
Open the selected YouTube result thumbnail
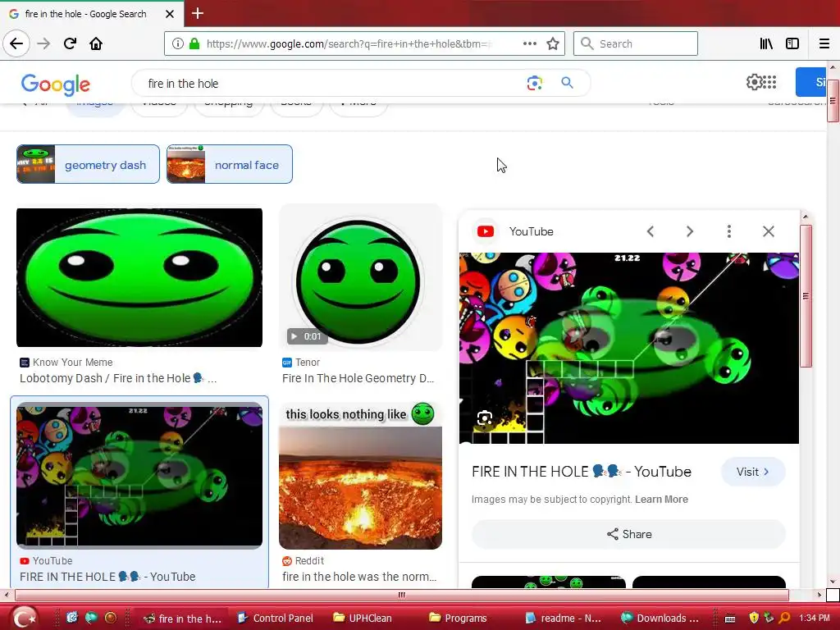(x=139, y=476)
